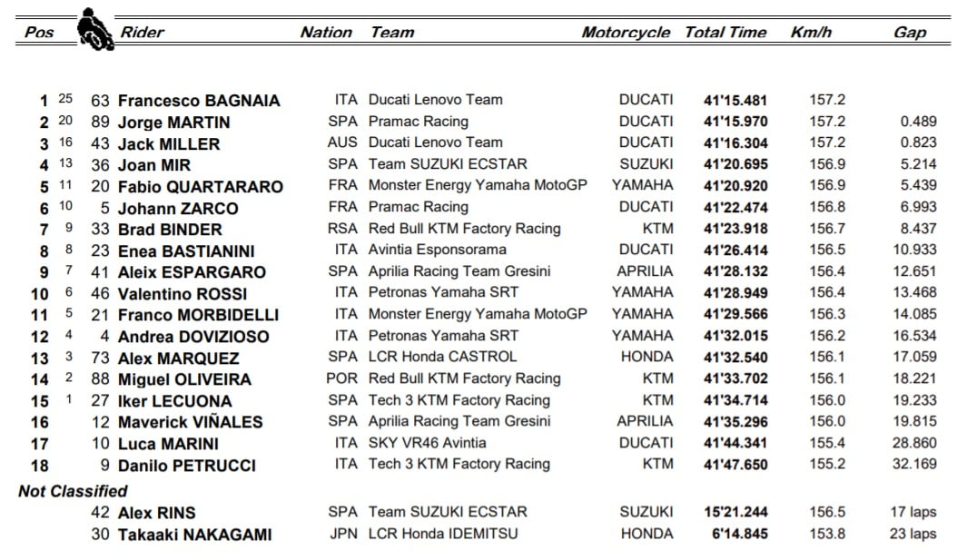The width and height of the screenshot is (957, 560).
Task: Click Takaaki NAKAGAMI's name
Action: pyautogui.click(x=194, y=535)
